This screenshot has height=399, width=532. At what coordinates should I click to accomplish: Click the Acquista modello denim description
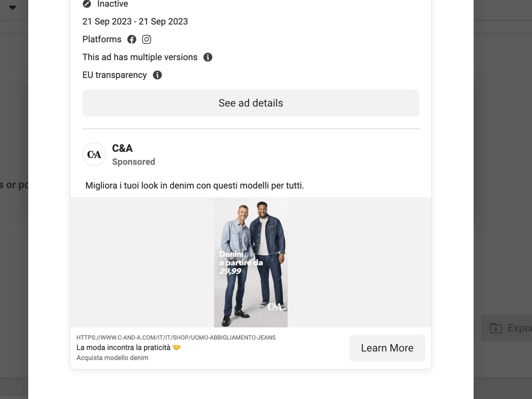click(112, 358)
